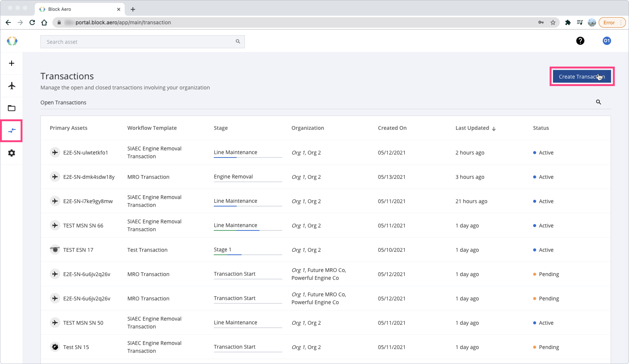
Task: Click Active status for TEST MSN SN 50
Action: pos(543,323)
